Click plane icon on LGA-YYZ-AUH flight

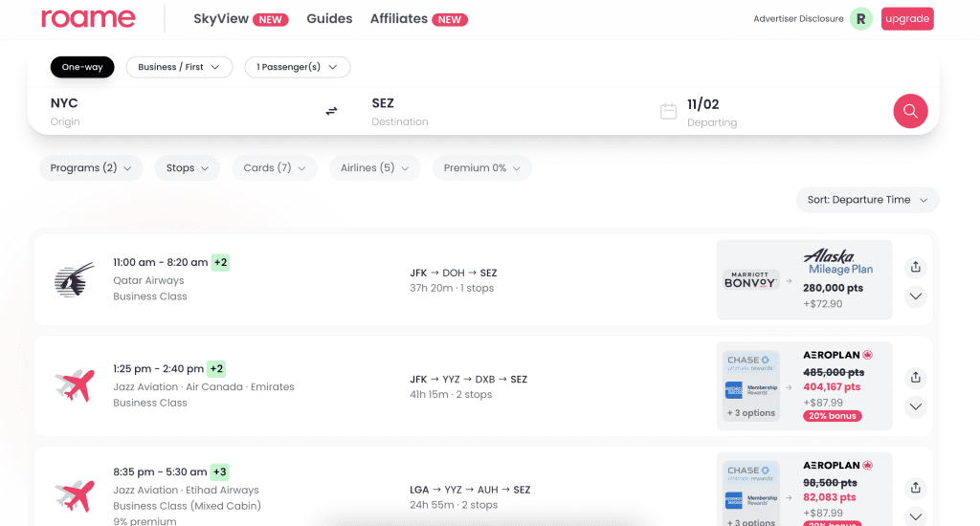click(x=75, y=495)
